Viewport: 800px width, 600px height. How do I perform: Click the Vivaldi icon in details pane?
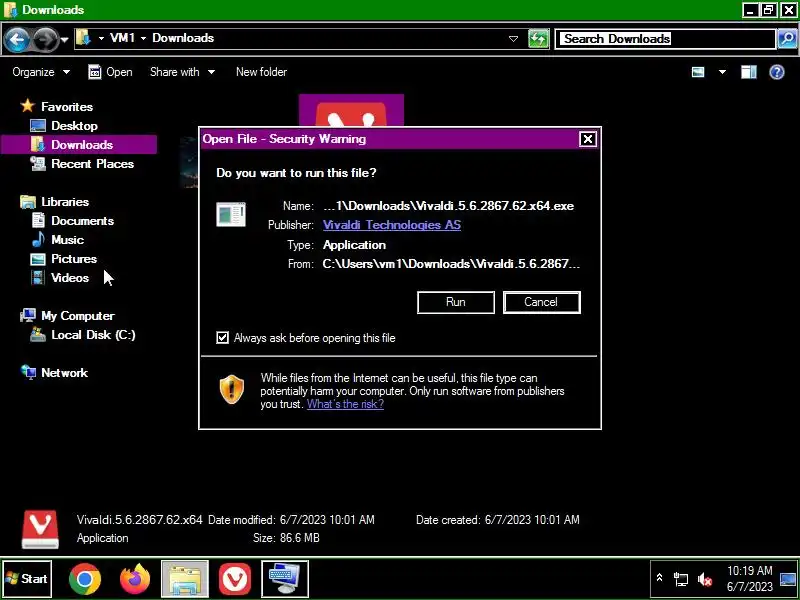pos(40,530)
